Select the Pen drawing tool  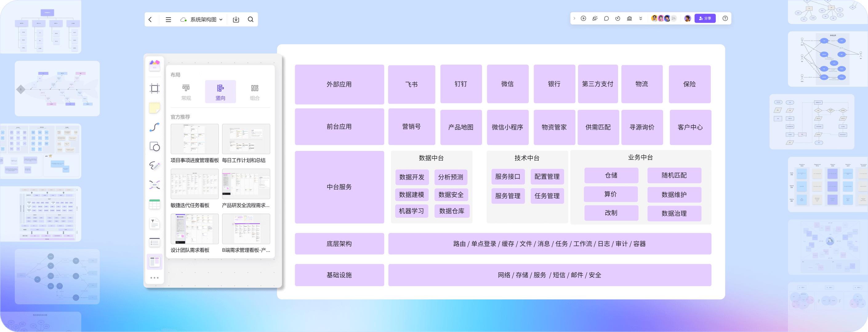(155, 165)
